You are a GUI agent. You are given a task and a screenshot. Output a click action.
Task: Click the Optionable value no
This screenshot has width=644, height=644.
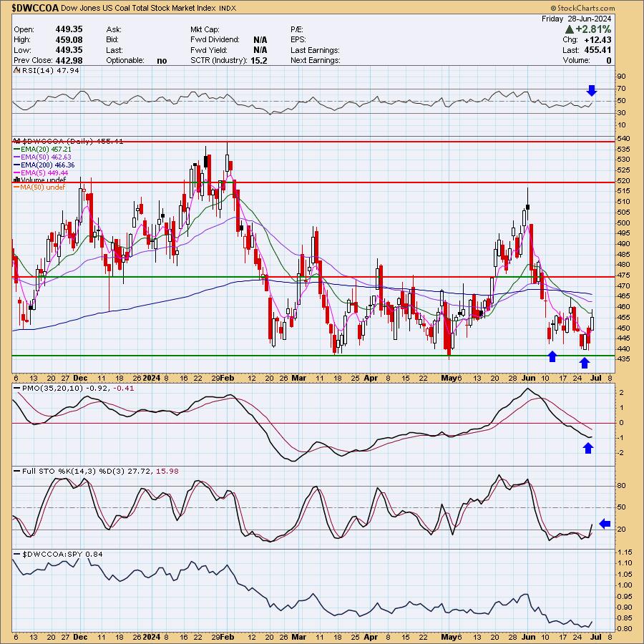(x=162, y=61)
